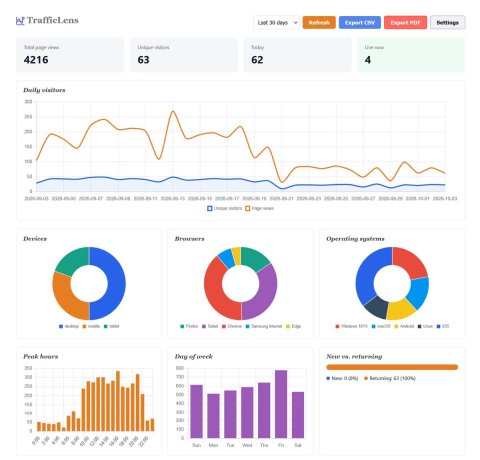Click the Mon bar in Day of week chart
480x460 pixels.
tap(213, 416)
